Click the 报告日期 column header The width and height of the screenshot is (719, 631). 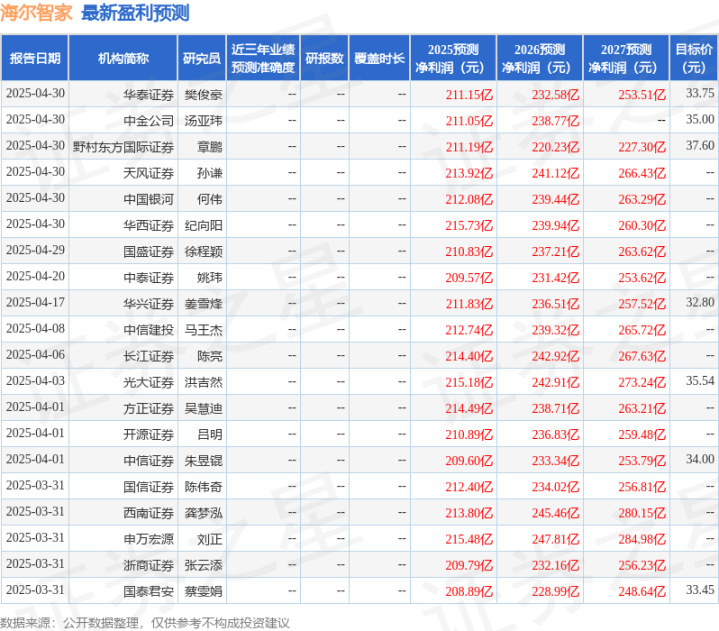click(35, 58)
